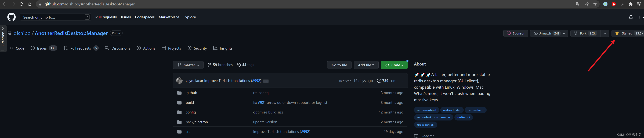
Task: Click the red adblocker extension icon
Action: click(x=613, y=4)
